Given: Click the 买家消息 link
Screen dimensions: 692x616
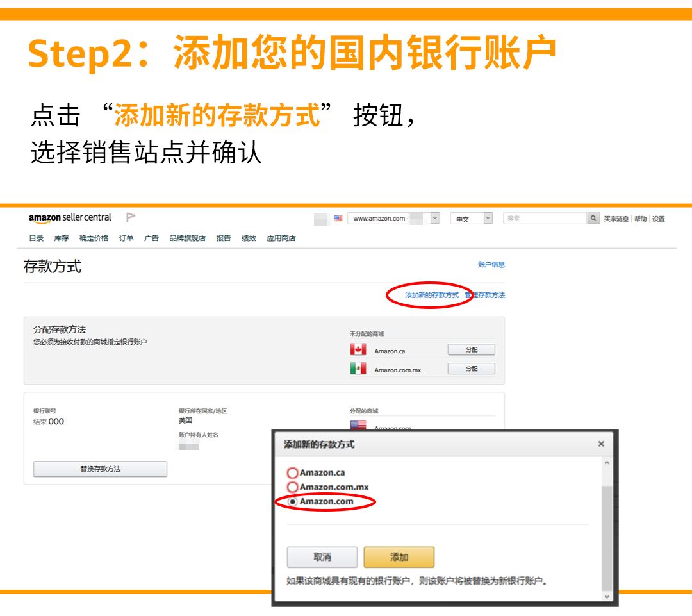Looking at the screenshot, I should tap(616, 219).
